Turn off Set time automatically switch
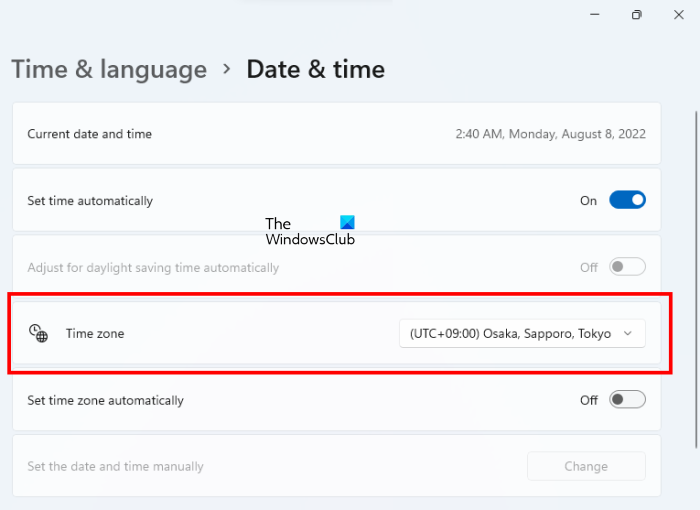Viewport: 700px width, 510px height. coord(627,200)
